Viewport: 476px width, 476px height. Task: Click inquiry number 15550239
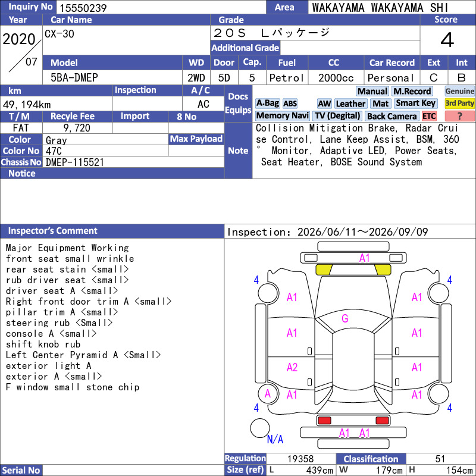pos(83,8)
